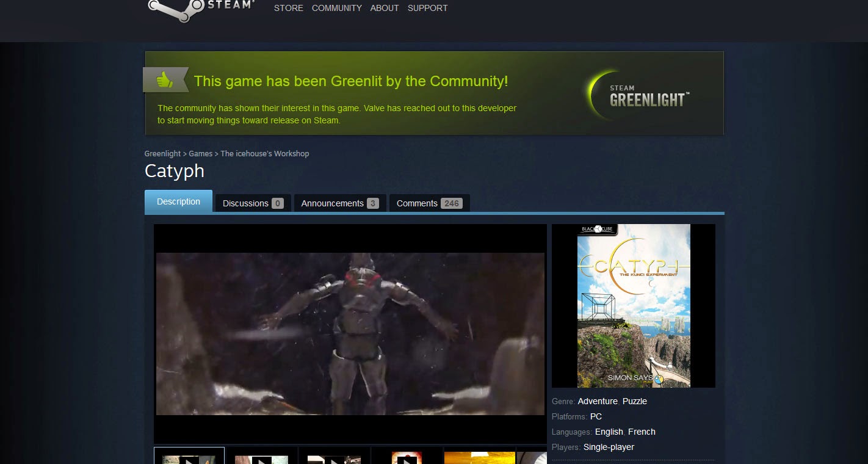Viewport: 868px width, 464px height.
Task: Click the Adventure genre link
Action: [x=598, y=401]
